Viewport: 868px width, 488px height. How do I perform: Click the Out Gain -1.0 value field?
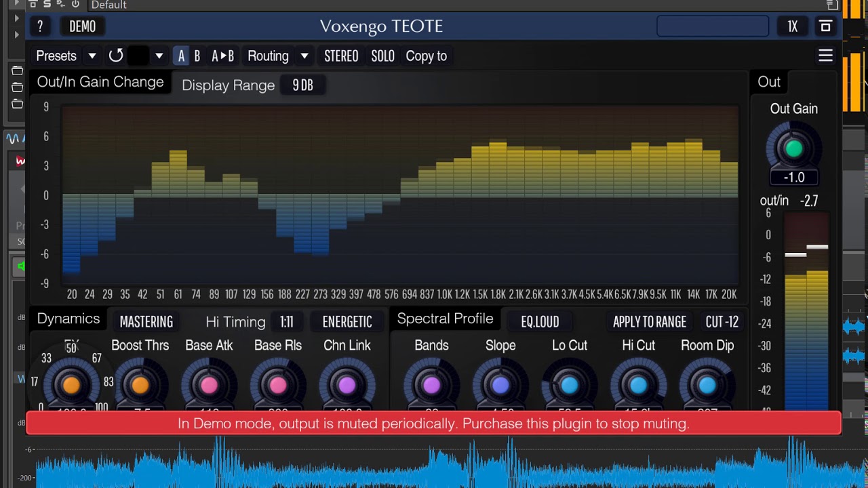tap(794, 178)
